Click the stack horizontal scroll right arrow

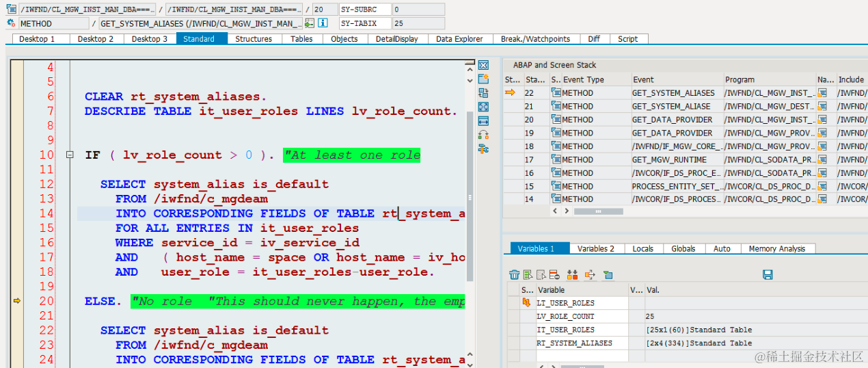coord(567,211)
